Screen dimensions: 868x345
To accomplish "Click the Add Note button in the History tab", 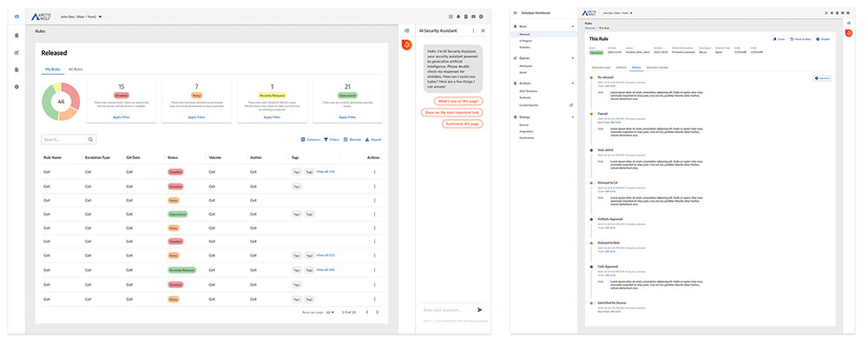I will click(x=822, y=78).
